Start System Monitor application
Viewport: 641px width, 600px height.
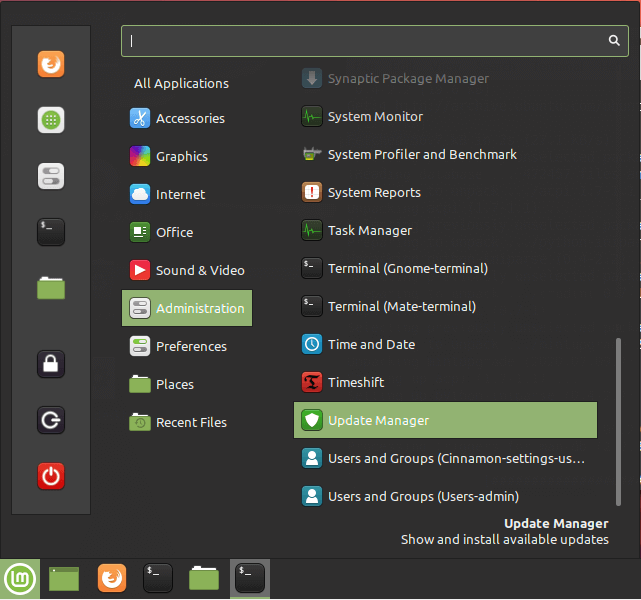tap(375, 116)
